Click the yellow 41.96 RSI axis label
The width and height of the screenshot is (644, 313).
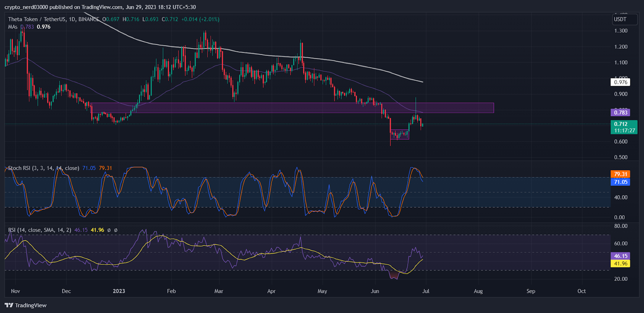pyautogui.click(x=621, y=264)
